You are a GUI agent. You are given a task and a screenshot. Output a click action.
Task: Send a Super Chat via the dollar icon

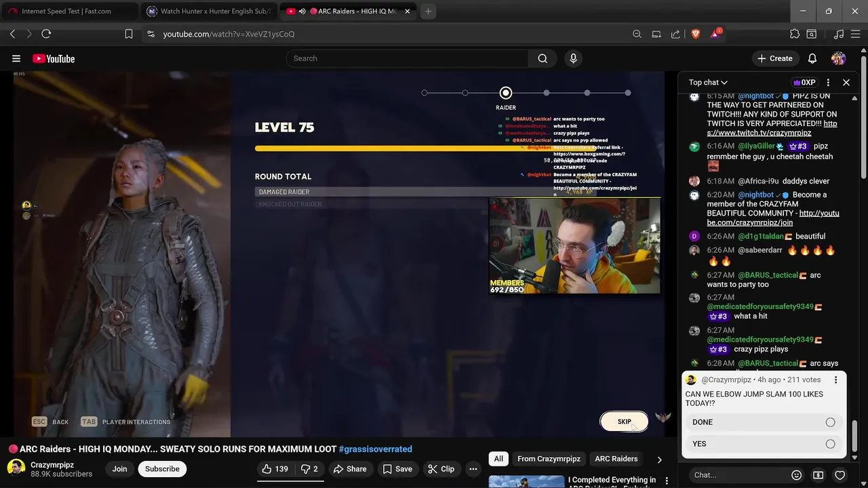click(x=818, y=475)
